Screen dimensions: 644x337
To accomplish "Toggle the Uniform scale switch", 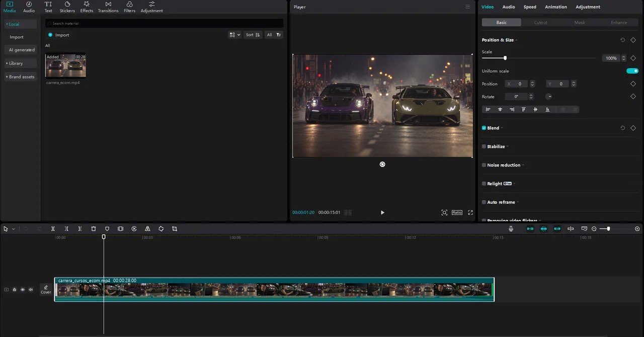I will pyautogui.click(x=632, y=71).
